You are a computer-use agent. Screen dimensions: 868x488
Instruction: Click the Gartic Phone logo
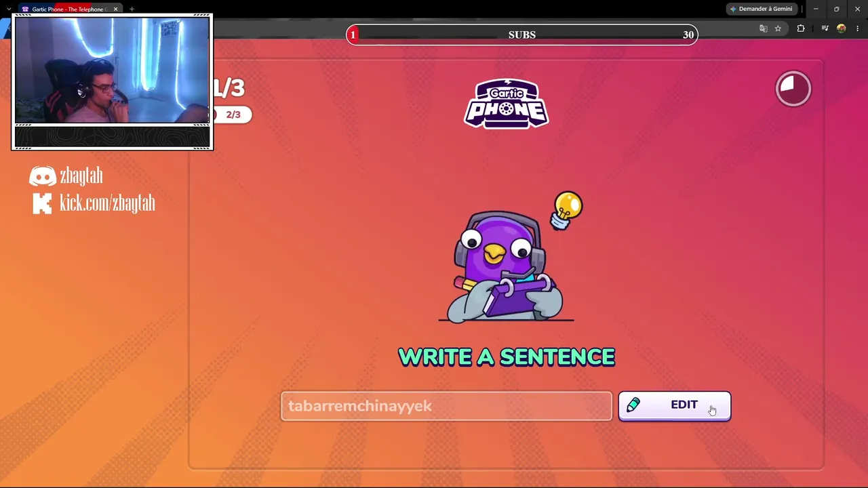coord(507,104)
